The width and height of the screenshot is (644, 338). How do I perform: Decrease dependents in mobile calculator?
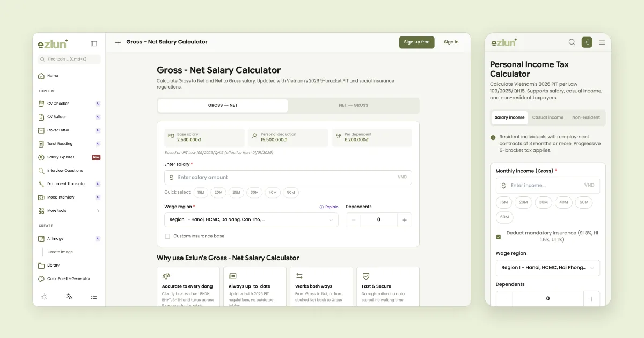(x=504, y=299)
